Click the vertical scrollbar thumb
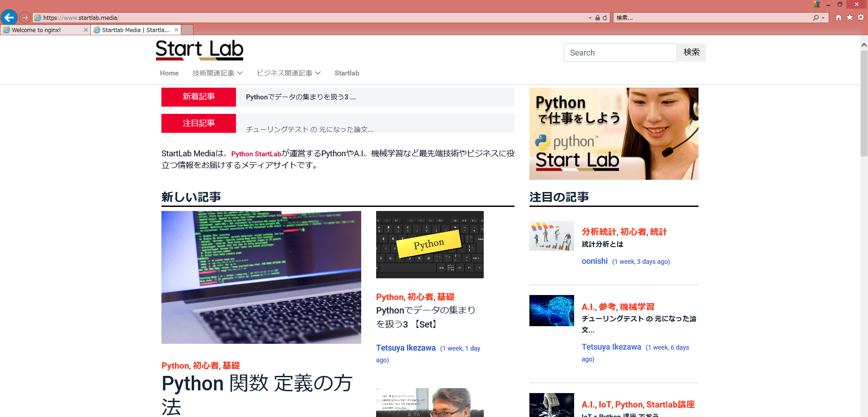 click(864, 103)
